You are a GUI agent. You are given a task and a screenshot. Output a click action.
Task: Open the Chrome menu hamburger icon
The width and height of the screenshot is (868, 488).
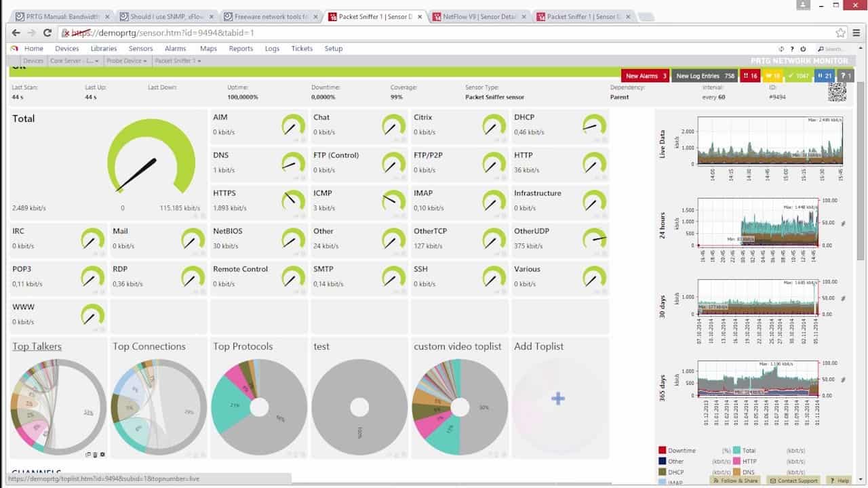857,33
